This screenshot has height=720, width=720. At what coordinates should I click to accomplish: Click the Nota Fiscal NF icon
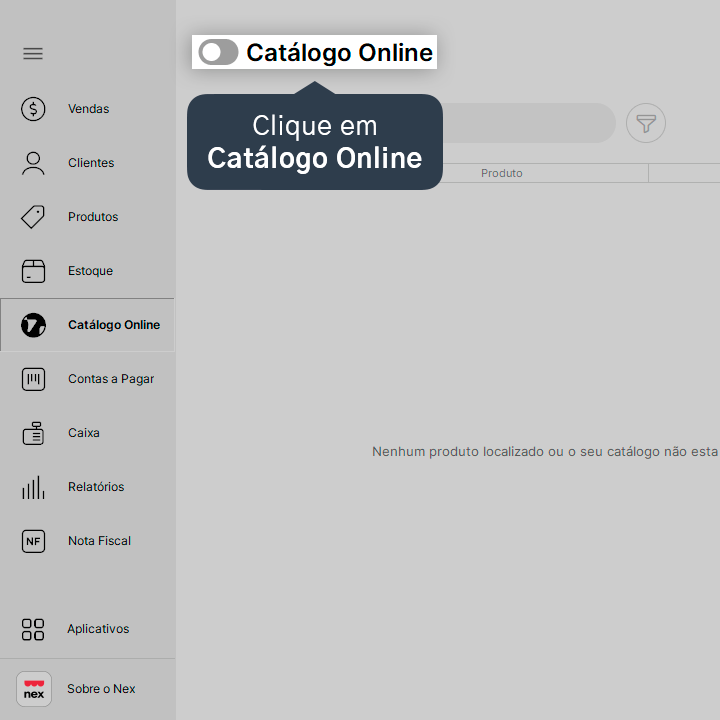(x=33, y=541)
